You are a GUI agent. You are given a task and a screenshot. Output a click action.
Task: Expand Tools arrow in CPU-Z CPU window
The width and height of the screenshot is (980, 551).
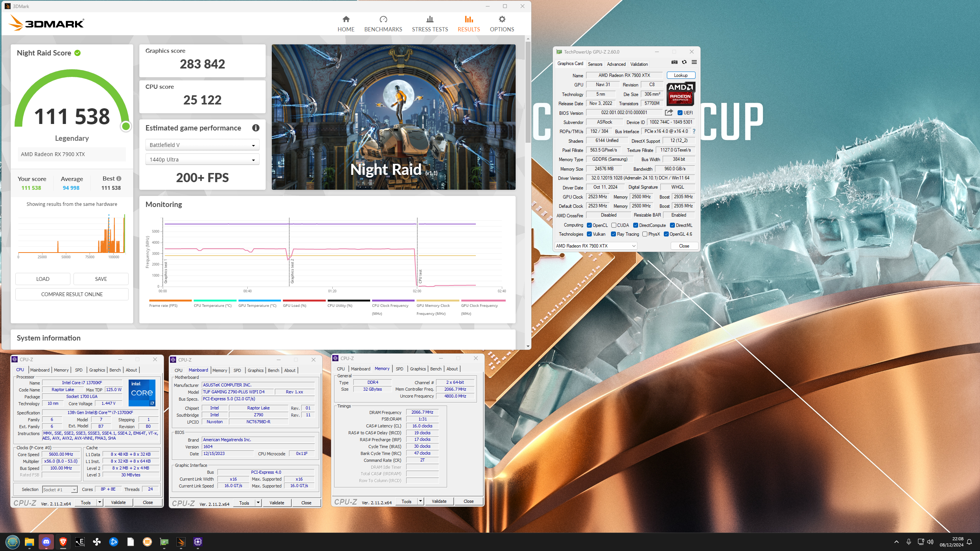(x=100, y=502)
